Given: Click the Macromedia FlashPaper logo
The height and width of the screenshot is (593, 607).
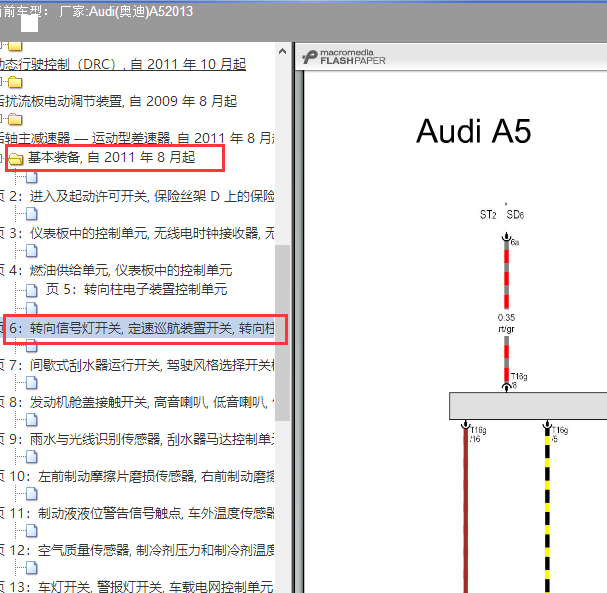Looking at the screenshot, I should point(344,57).
